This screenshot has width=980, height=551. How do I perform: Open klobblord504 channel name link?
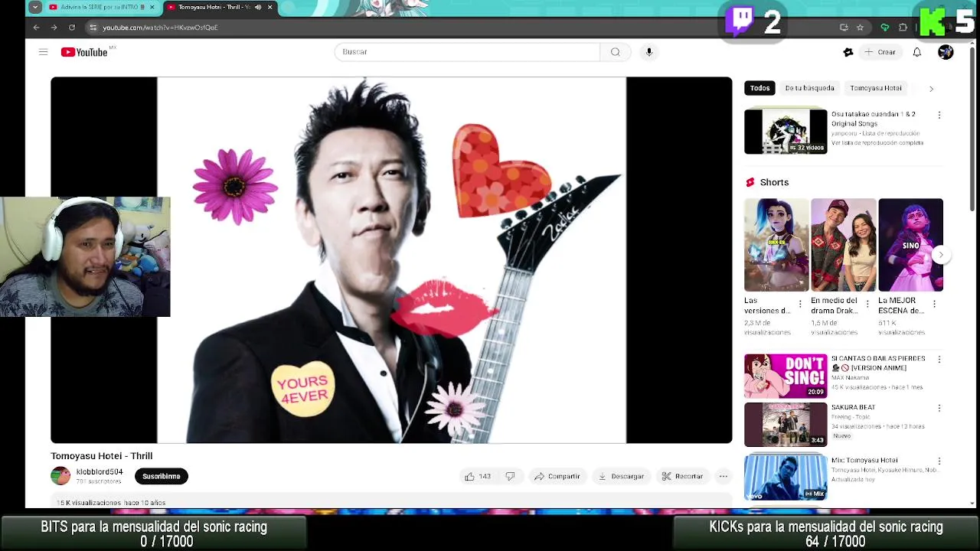(x=100, y=471)
